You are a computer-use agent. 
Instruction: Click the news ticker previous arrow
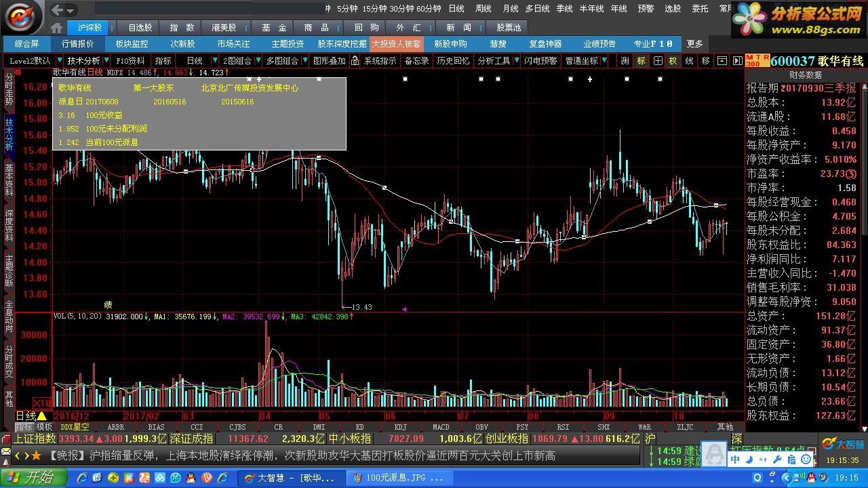pos(18,455)
